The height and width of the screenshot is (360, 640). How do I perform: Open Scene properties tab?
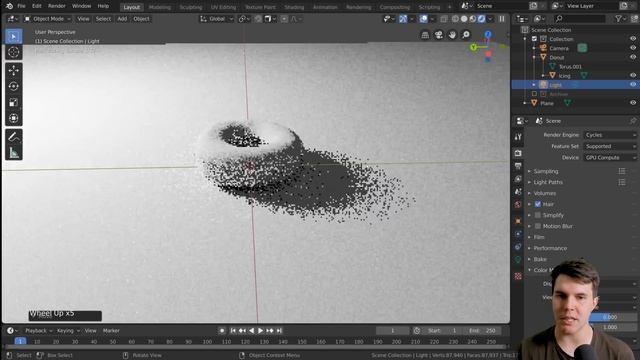pyautogui.click(x=518, y=191)
